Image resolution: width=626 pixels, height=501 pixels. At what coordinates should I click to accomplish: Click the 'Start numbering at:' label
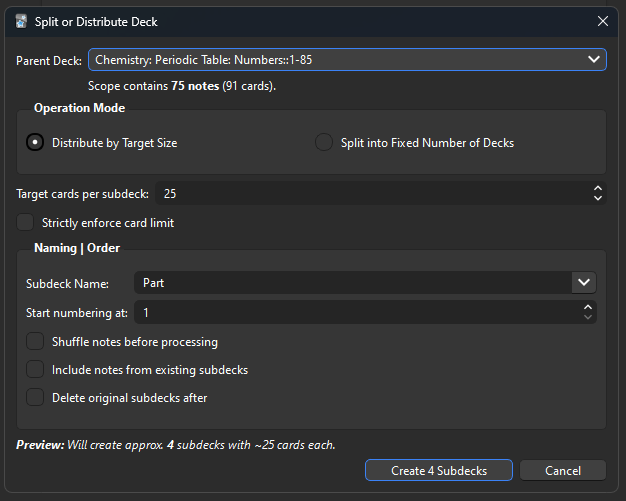coord(77,313)
